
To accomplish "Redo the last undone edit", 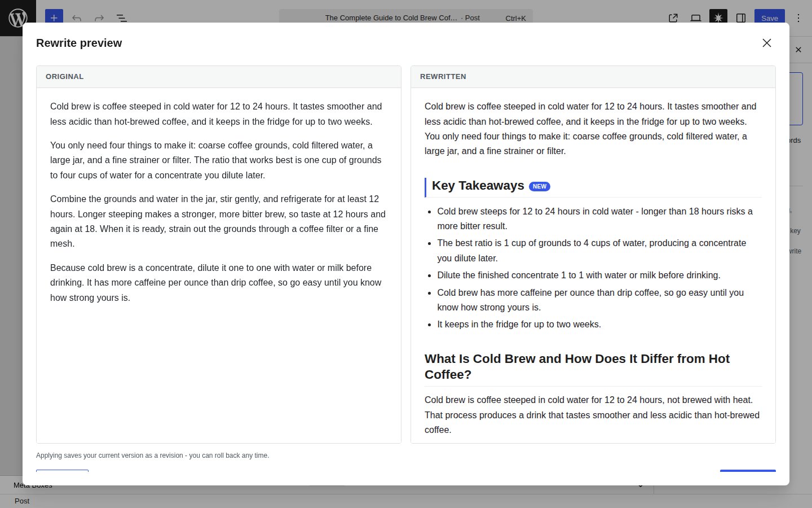I will pos(99,18).
